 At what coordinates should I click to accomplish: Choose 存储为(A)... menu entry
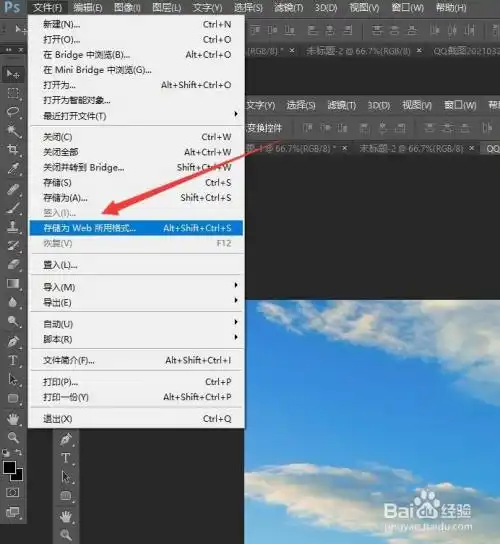[137, 198]
